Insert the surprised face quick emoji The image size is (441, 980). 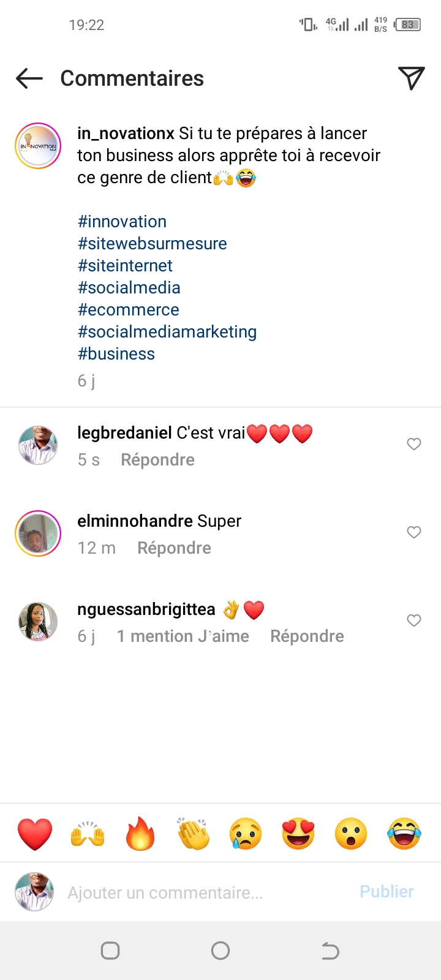tap(351, 834)
